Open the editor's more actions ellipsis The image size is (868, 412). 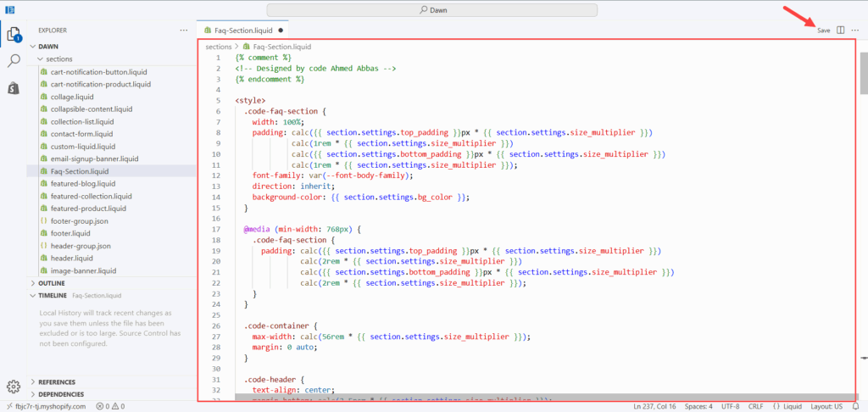point(854,30)
